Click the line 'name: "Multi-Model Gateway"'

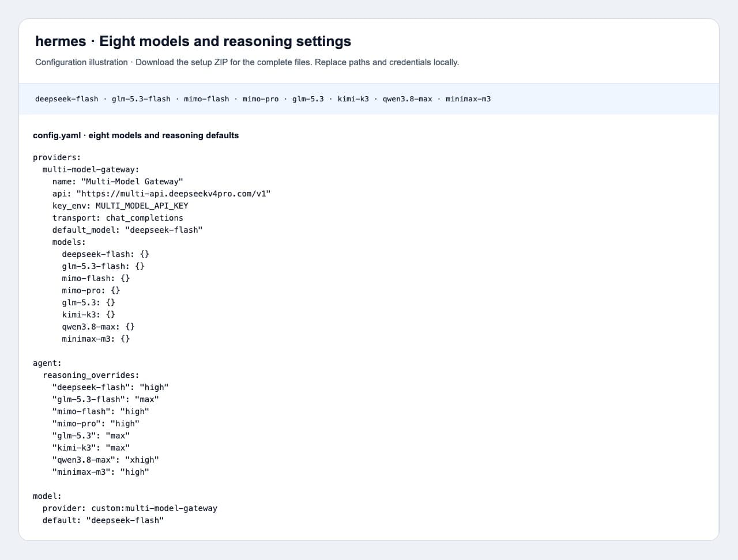[118, 181]
